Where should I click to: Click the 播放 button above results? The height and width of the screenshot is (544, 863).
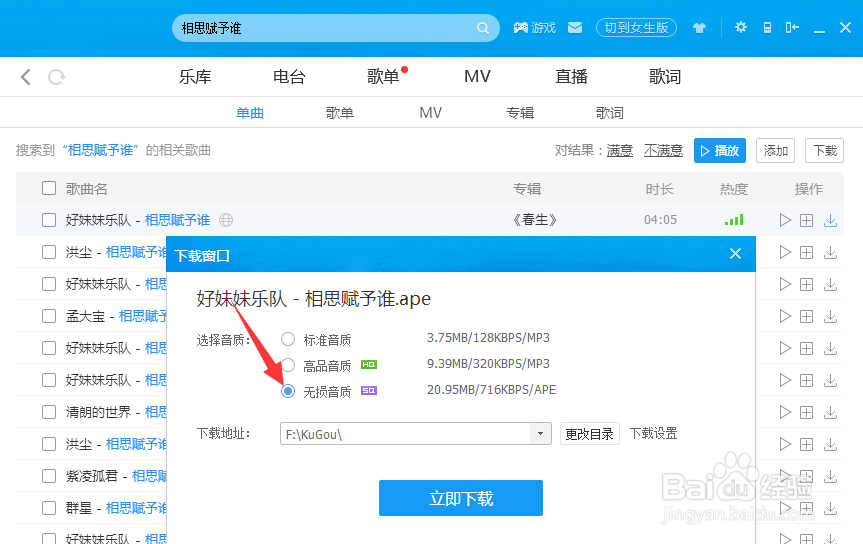pyautogui.click(x=720, y=150)
